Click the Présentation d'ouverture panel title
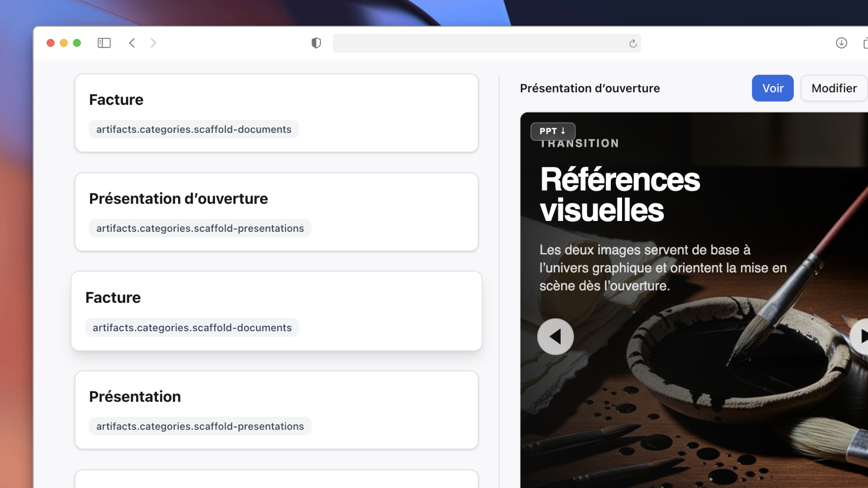The height and width of the screenshot is (488, 868). [x=590, y=88]
